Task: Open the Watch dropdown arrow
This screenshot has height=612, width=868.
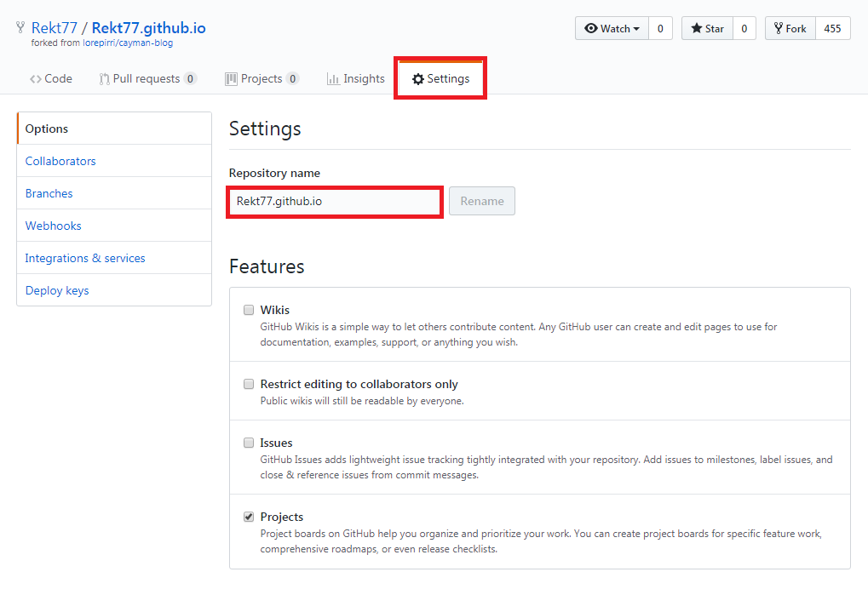Action: pyautogui.click(x=636, y=29)
